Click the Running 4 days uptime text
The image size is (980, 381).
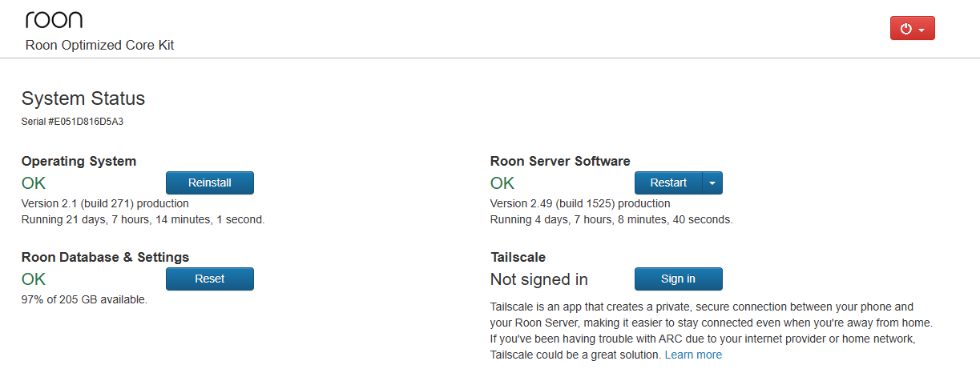pyautogui.click(x=611, y=219)
